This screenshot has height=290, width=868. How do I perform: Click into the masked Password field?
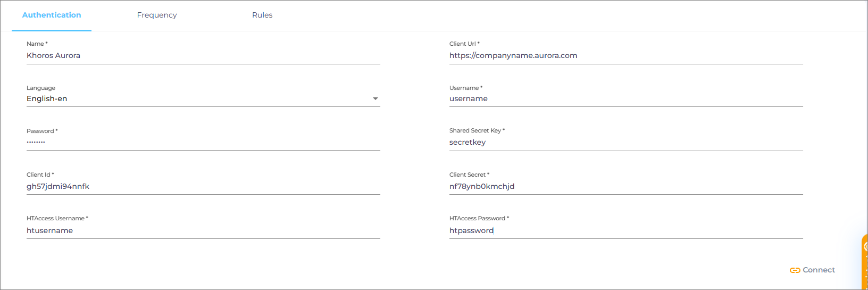tap(203, 143)
